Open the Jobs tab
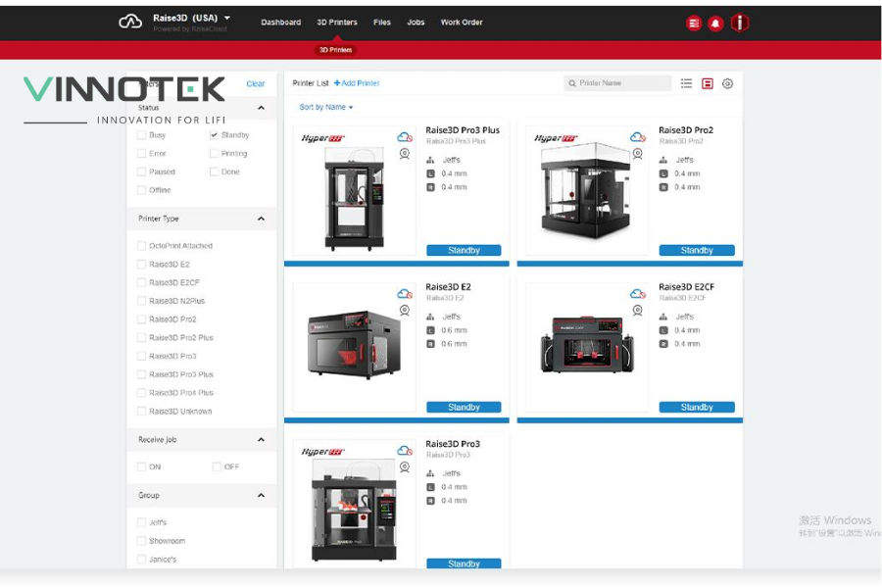The width and height of the screenshot is (882, 588). (x=416, y=23)
